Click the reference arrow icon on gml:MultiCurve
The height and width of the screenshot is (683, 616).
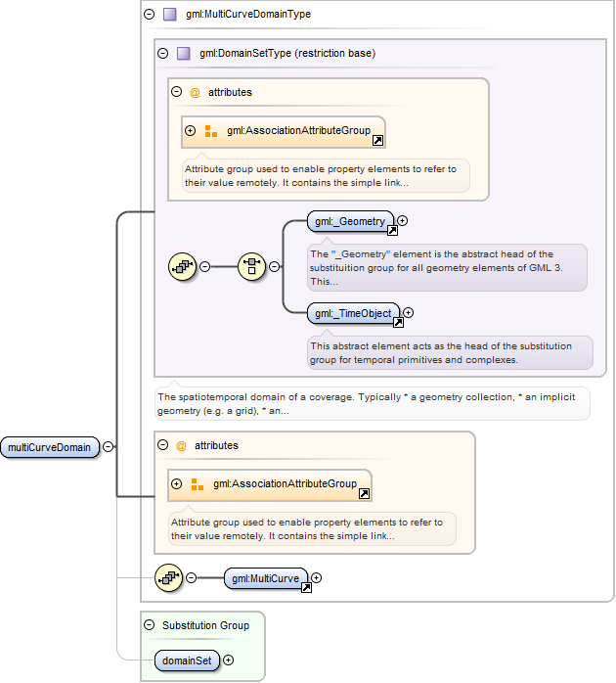(x=306, y=588)
